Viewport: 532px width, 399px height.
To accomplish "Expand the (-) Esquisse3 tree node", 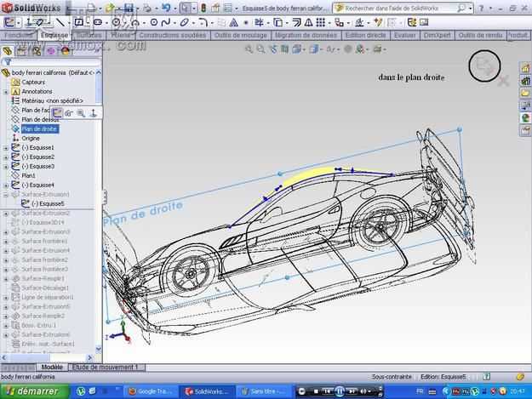I will click(x=6, y=167).
